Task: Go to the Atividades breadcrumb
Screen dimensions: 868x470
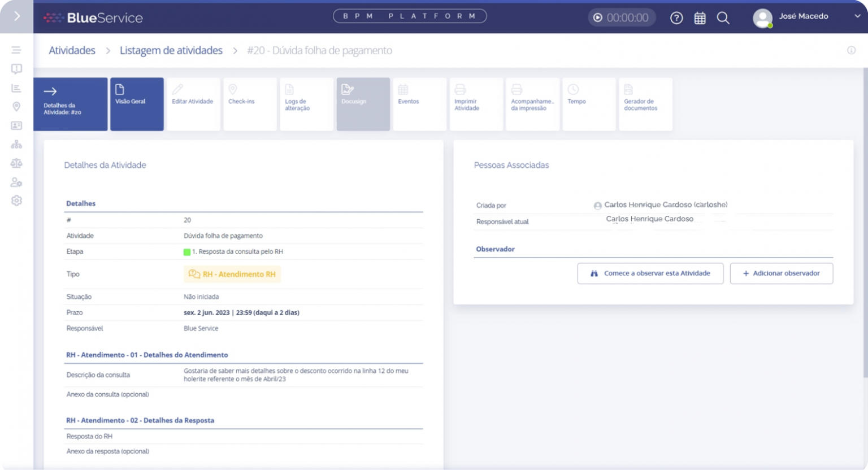Action: [72, 50]
